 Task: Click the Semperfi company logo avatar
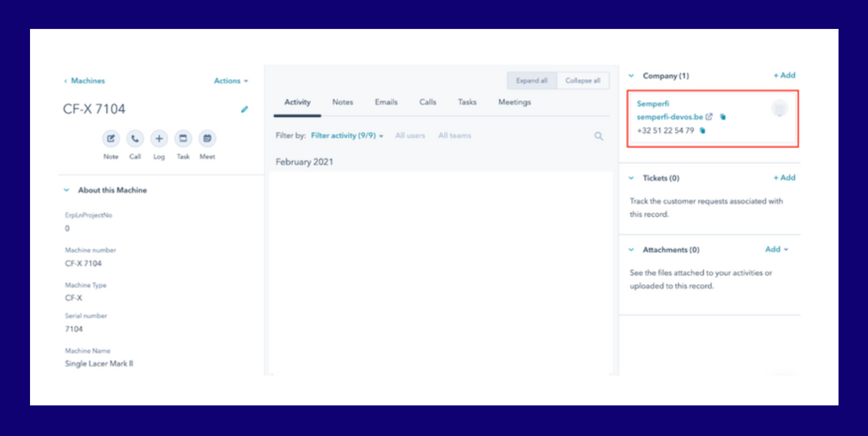point(780,109)
